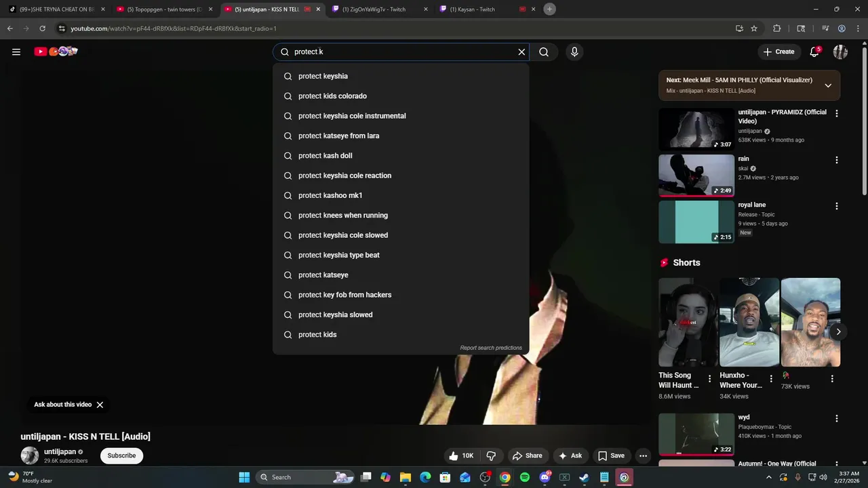Screen dimensions: 868x488
Task: Open more actions ellipsis below video
Action: (x=643, y=455)
